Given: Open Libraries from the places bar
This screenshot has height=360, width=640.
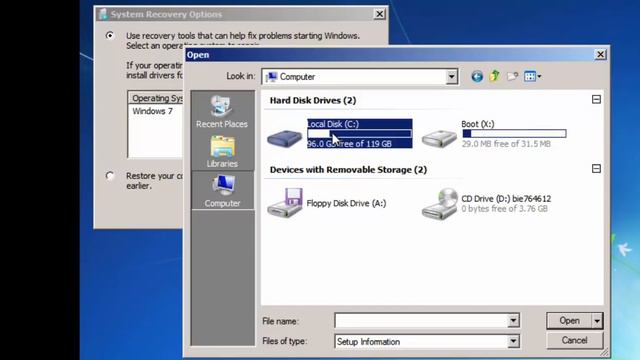Looking at the screenshot, I should (222, 151).
